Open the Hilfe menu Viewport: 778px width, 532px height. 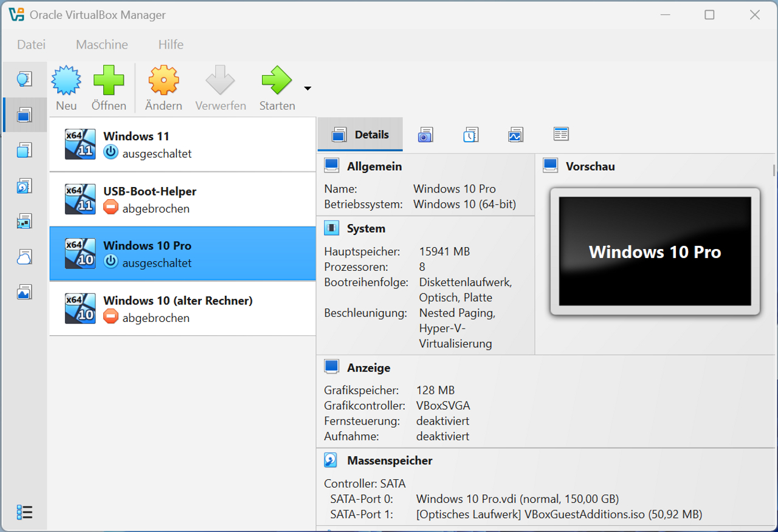tap(171, 44)
